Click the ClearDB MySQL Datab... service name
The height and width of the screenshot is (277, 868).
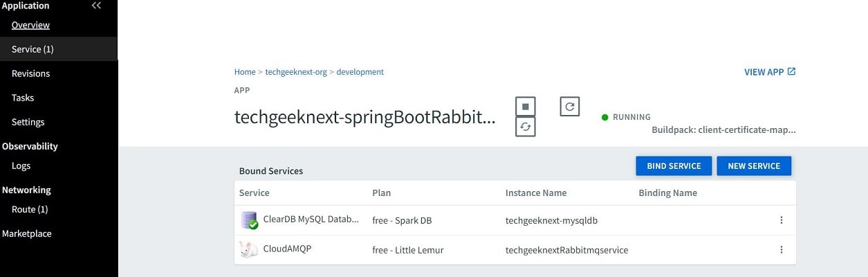(311, 219)
